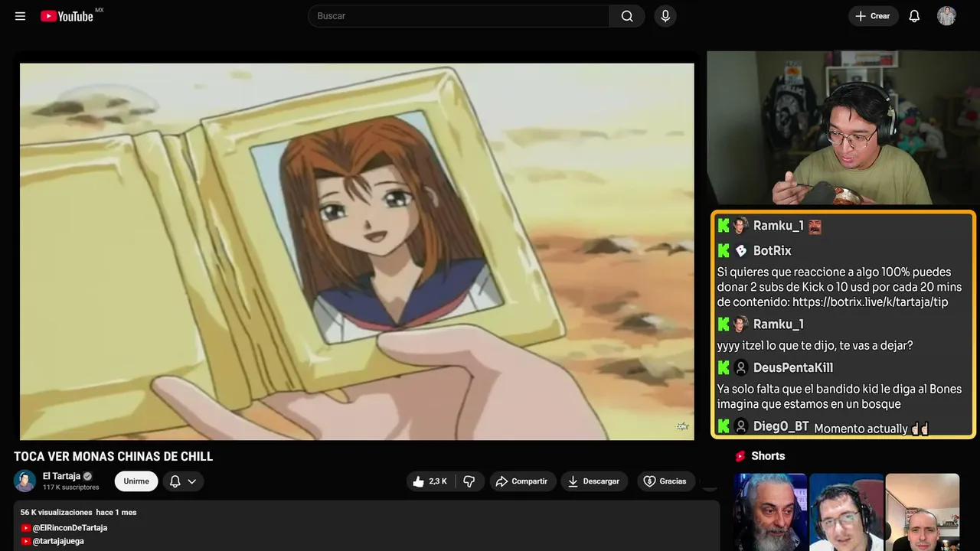The width and height of the screenshot is (980, 551).
Task: Click the streamer webcam feed
Action: (841, 129)
